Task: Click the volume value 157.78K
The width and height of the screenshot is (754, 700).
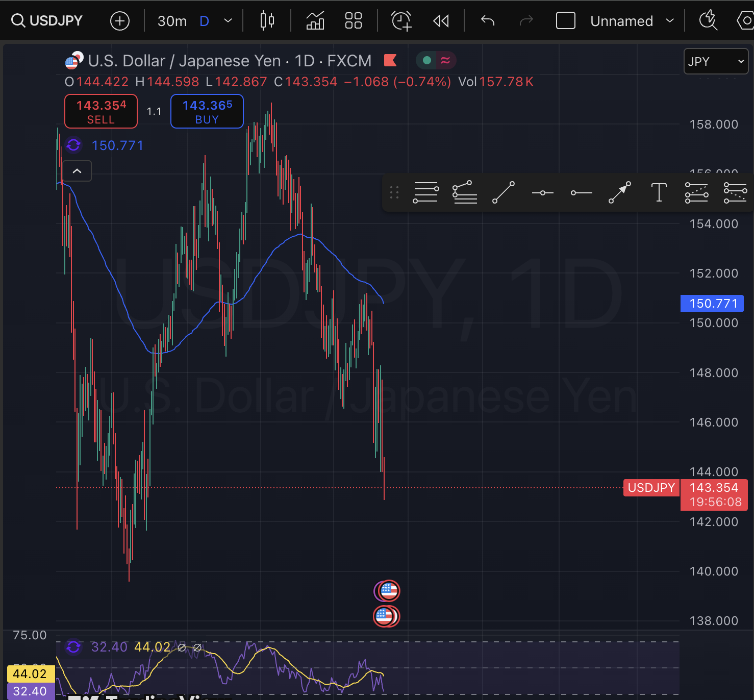Action: (506, 82)
